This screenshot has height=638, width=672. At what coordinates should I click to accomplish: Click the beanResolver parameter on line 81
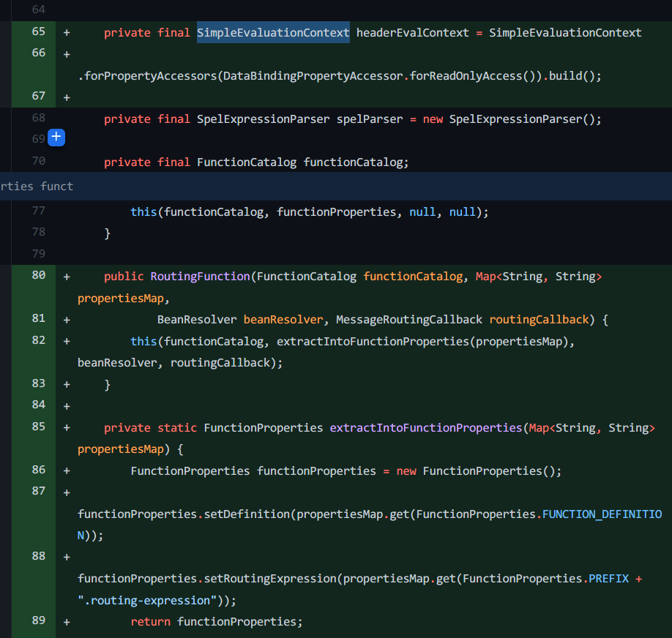(283, 320)
